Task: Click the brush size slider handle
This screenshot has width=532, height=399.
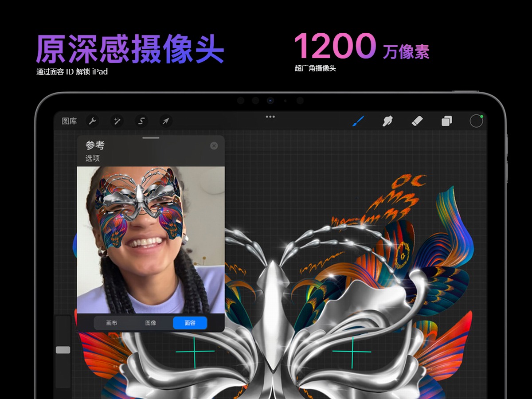Action: tap(63, 350)
